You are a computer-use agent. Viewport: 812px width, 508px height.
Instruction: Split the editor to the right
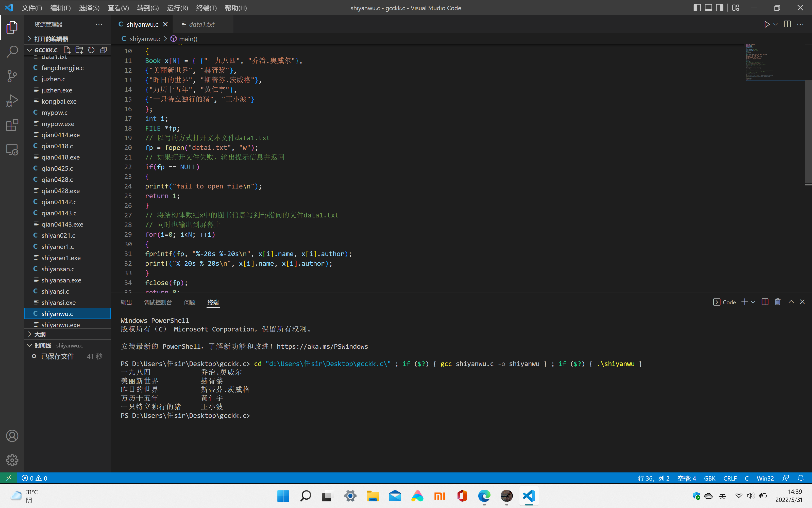coord(787,24)
